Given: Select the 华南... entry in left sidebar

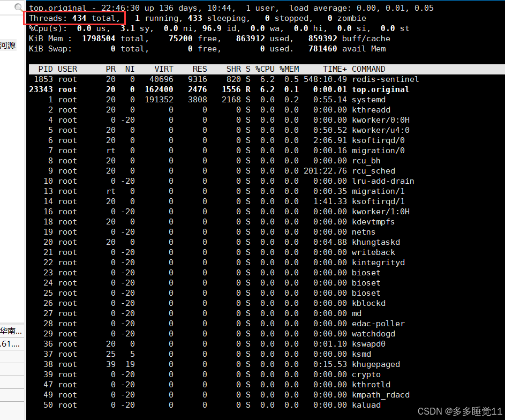Looking at the screenshot, I should click(x=11, y=331).
